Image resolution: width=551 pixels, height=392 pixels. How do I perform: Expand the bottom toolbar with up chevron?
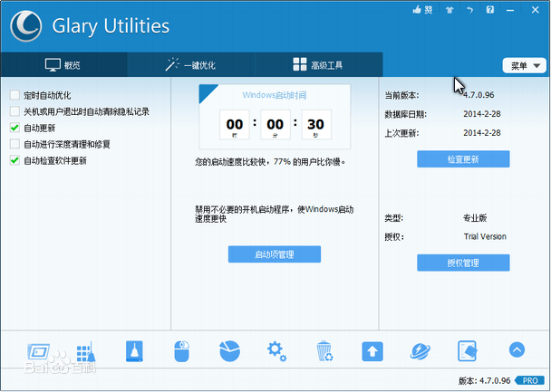click(x=517, y=349)
